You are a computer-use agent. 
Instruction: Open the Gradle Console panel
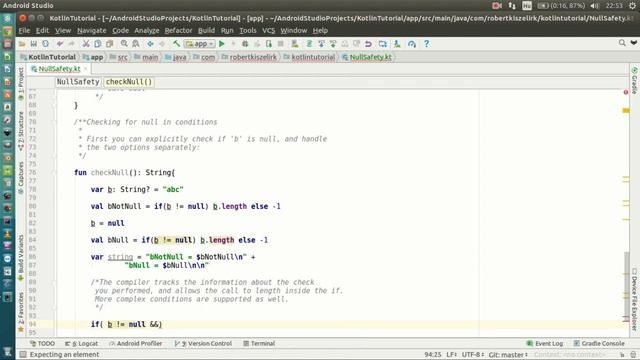click(599, 344)
